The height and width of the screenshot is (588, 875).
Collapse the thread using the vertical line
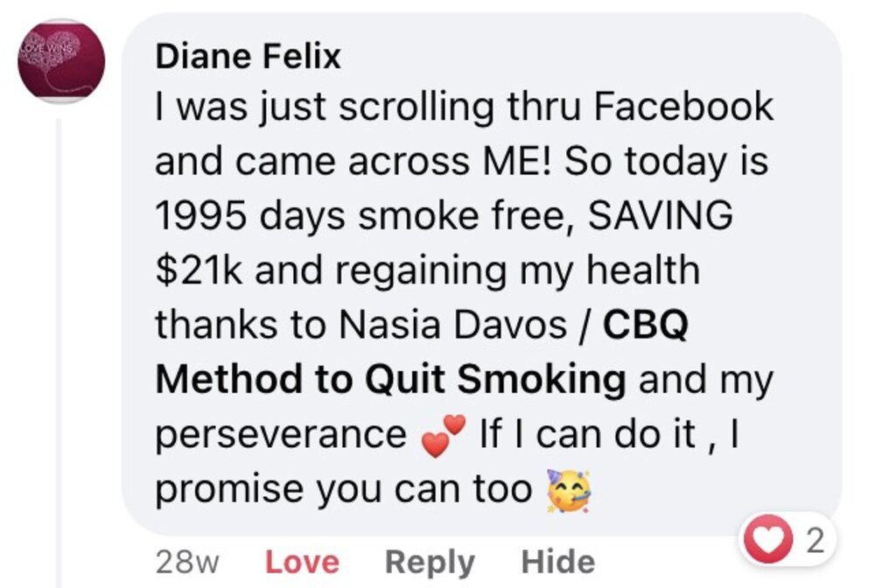59,350
